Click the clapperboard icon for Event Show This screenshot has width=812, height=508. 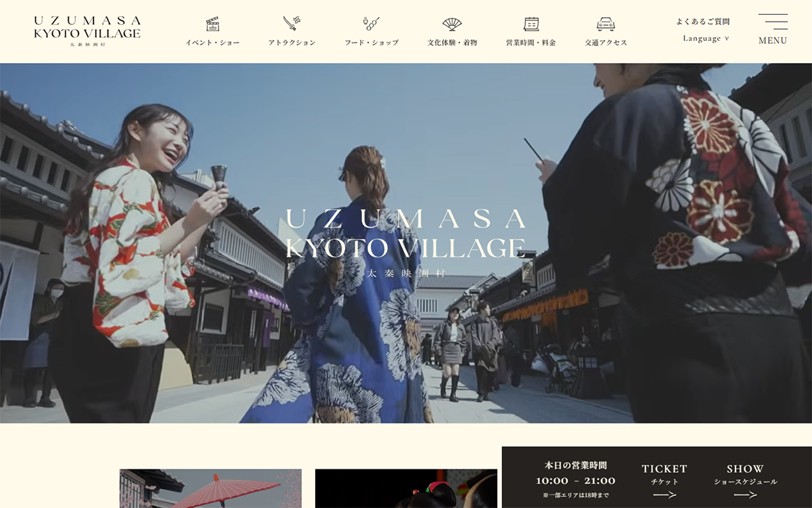(212, 24)
